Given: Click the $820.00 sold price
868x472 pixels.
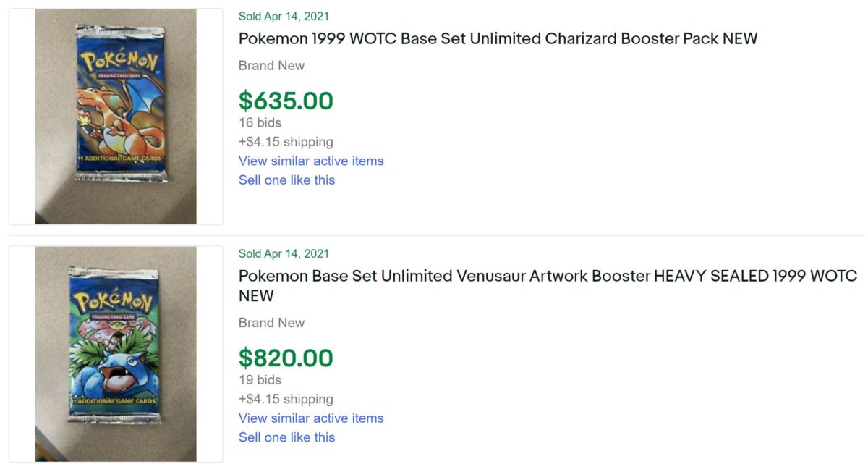Looking at the screenshot, I should [285, 358].
